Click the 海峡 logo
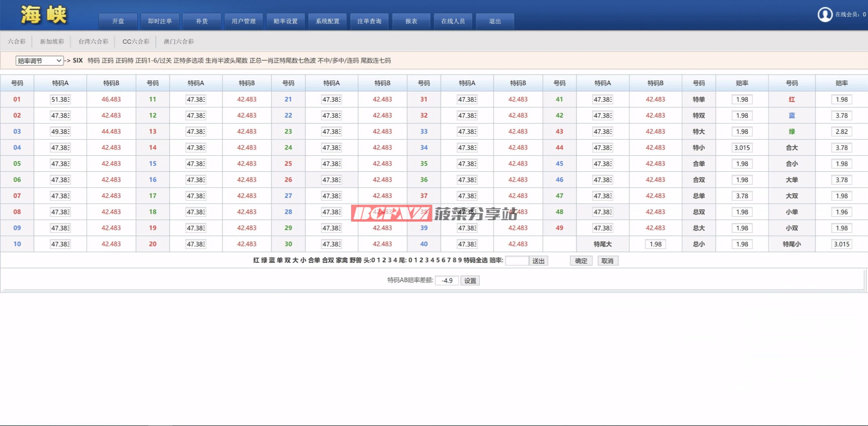This screenshot has width=868, height=426. 43,15
